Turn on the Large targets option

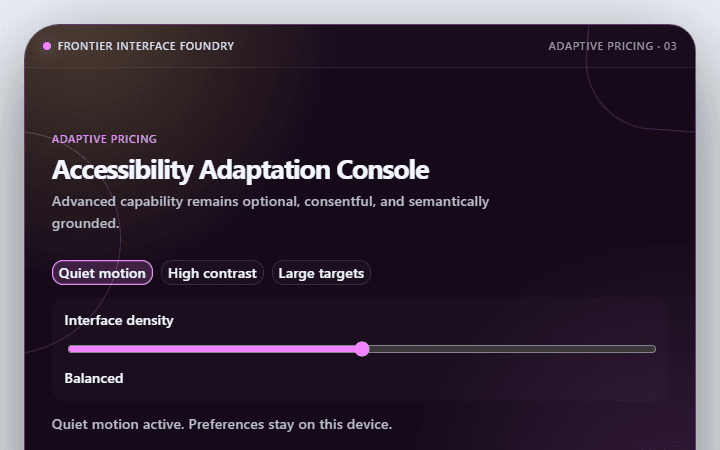321,273
